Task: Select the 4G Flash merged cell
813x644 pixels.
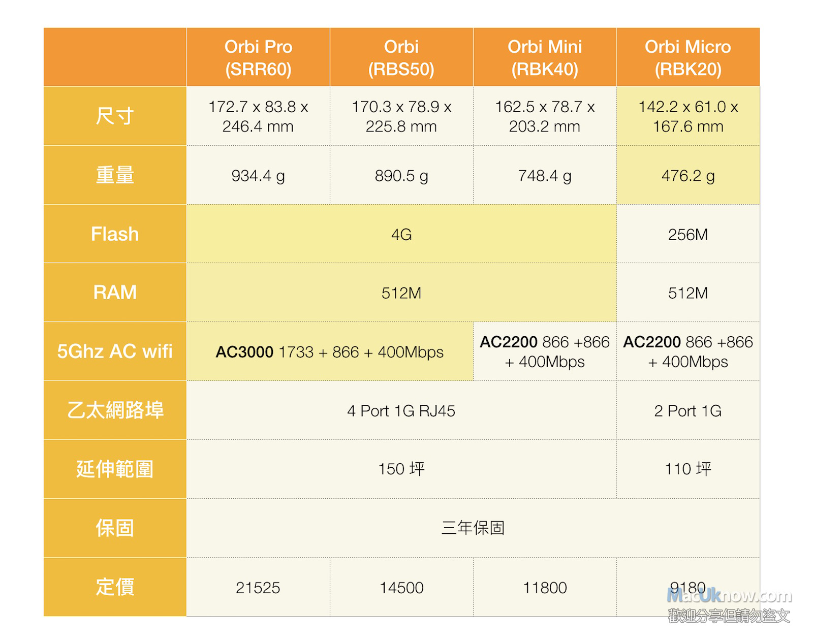Action: coord(401,234)
